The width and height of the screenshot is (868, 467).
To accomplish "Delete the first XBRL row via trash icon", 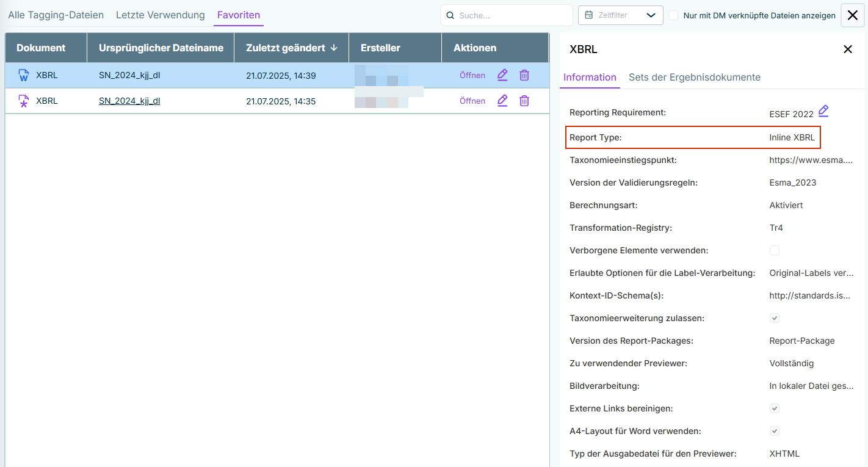I will pos(524,75).
